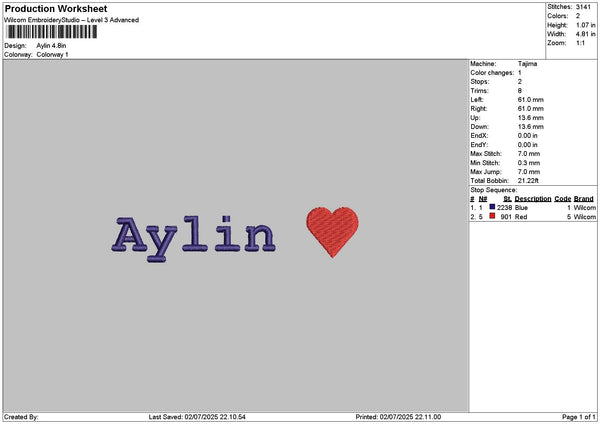The height and width of the screenshot is (424, 600).
Task: Click the design name Aylin 4.8in
Action: pyautogui.click(x=51, y=46)
